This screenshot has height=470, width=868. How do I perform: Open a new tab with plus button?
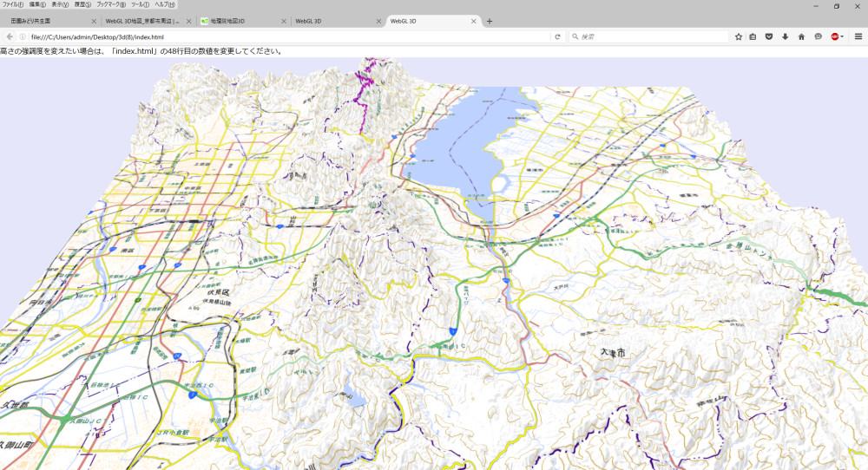click(x=490, y=21)
